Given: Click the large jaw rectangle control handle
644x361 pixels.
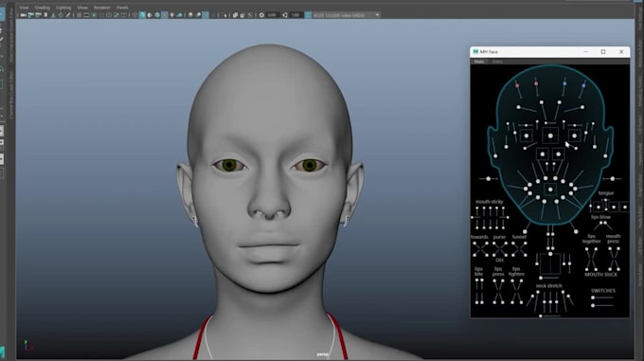Looking at the screenshot, I should [550, 254].
